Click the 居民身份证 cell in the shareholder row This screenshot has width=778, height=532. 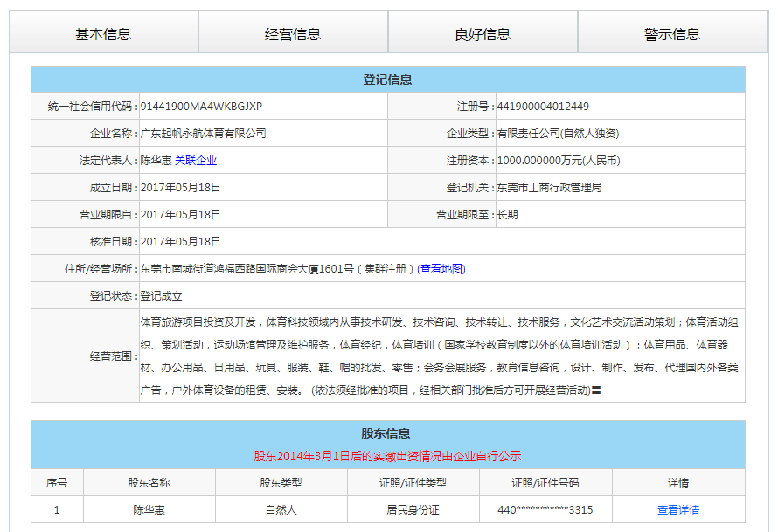[x=413, y=510]
